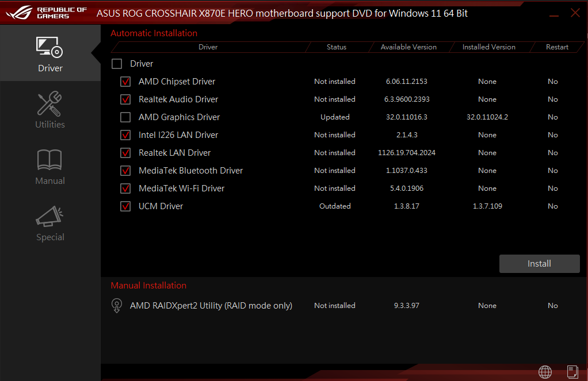Click available version 1.3.8.17

point(407,206)
